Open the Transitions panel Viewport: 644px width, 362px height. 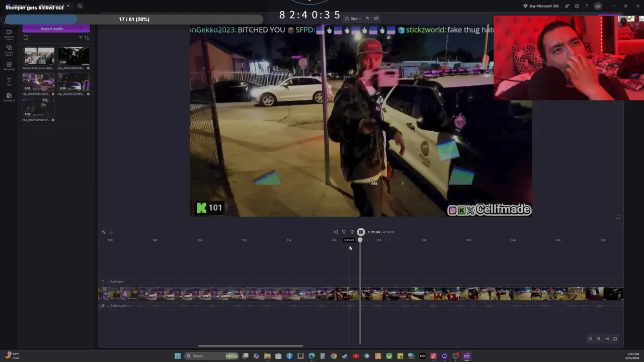point(9,98)
